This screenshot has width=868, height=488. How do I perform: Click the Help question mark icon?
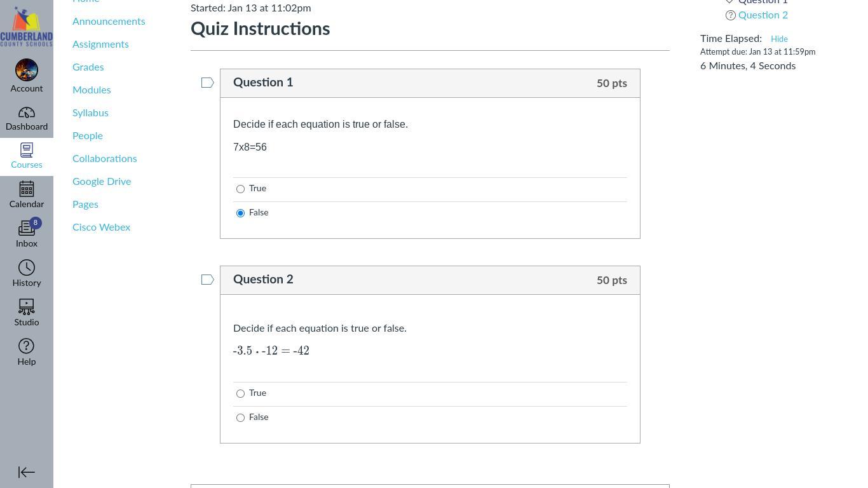(27, 346)
